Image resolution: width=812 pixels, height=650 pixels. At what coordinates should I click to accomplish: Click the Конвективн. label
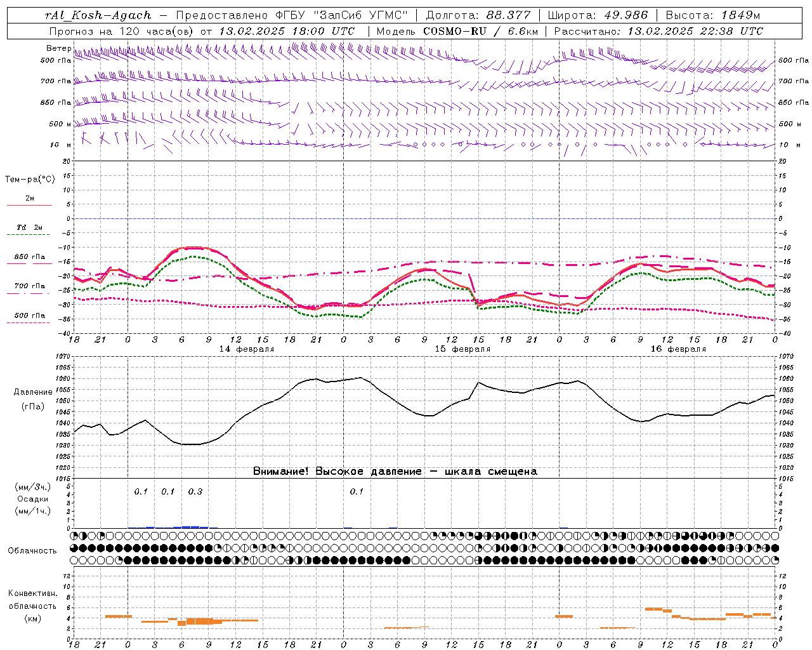coord(32,594)
